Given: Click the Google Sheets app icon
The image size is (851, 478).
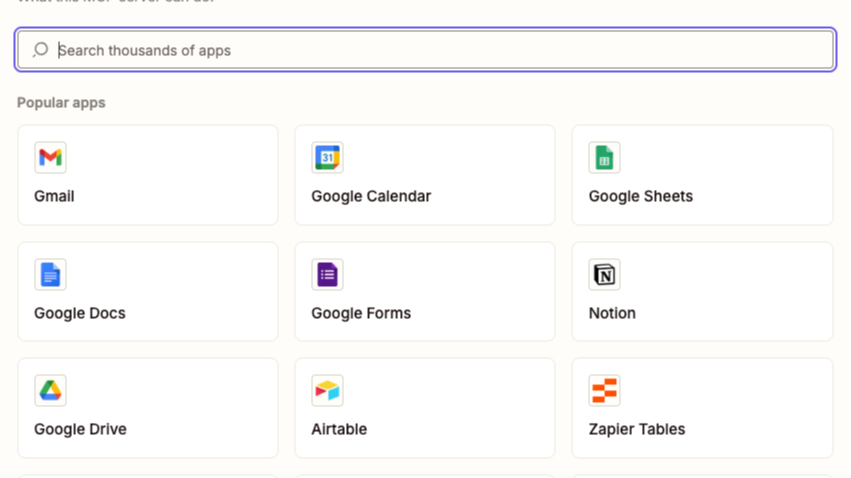Looking at the screenshot, I should pos(604,157).
